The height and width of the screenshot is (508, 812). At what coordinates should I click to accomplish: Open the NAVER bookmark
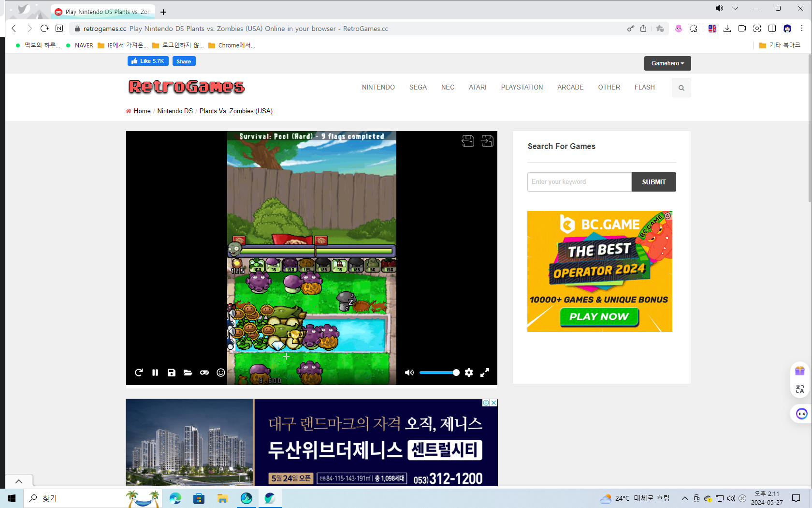tap(80, 45)
